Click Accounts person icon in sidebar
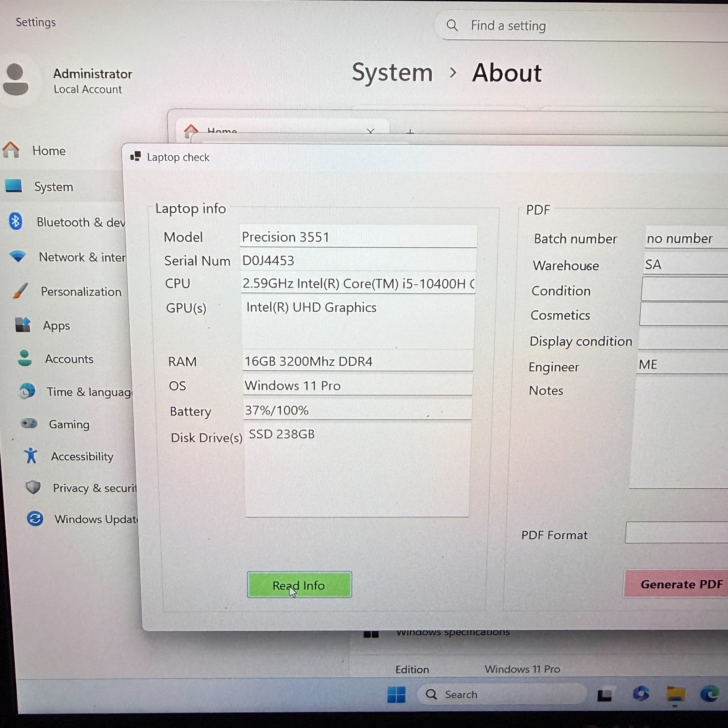Viewport: 728px width, 728px height. coord(25,358)
